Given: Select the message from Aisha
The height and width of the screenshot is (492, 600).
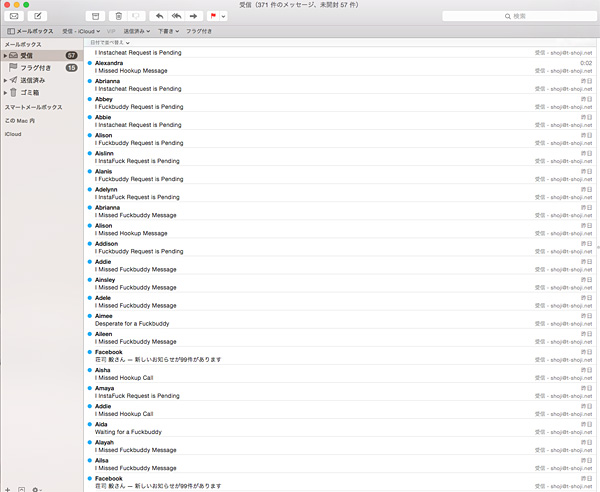Looking at the screenshot, I should (340, 374).
